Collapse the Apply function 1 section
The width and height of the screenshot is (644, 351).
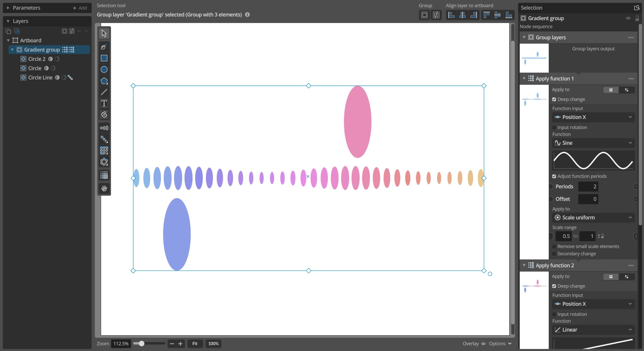pyautogui.click(x=524, y=79)
